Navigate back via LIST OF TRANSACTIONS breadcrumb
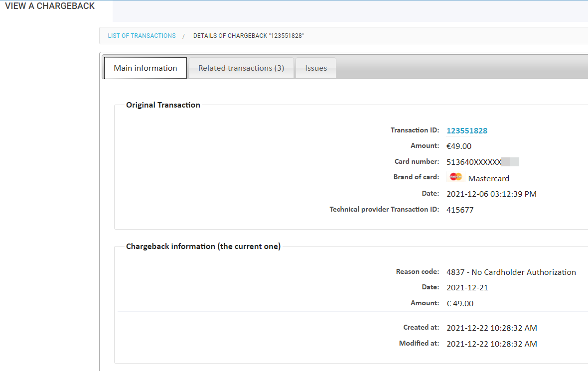The width and height of the screenshot is (588, 371). point(141,35)
